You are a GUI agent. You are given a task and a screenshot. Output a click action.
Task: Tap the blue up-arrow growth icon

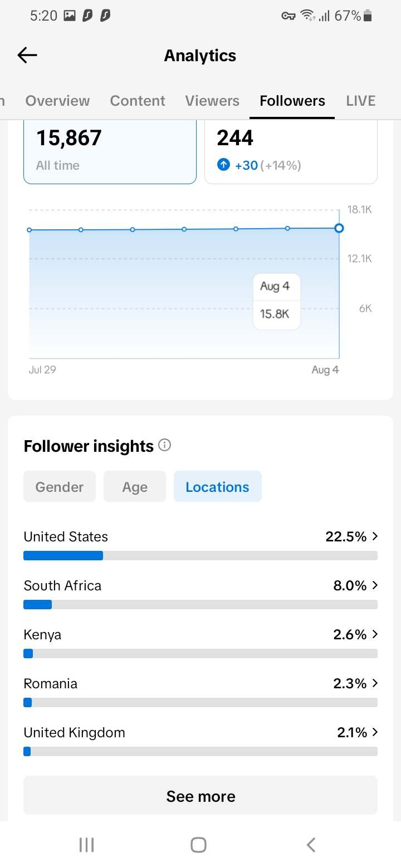coord(223,165)
